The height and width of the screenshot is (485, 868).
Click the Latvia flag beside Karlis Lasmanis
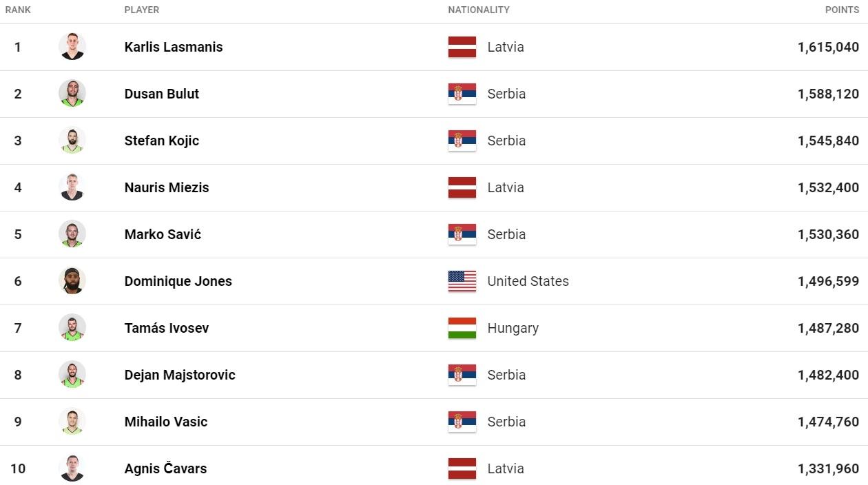click(462, 47)
